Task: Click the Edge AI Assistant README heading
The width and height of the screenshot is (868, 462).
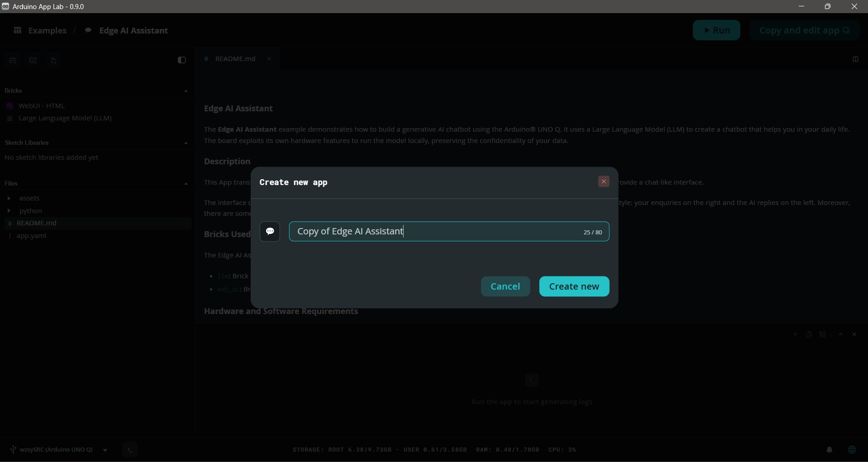Action: [x=238, y=109]
